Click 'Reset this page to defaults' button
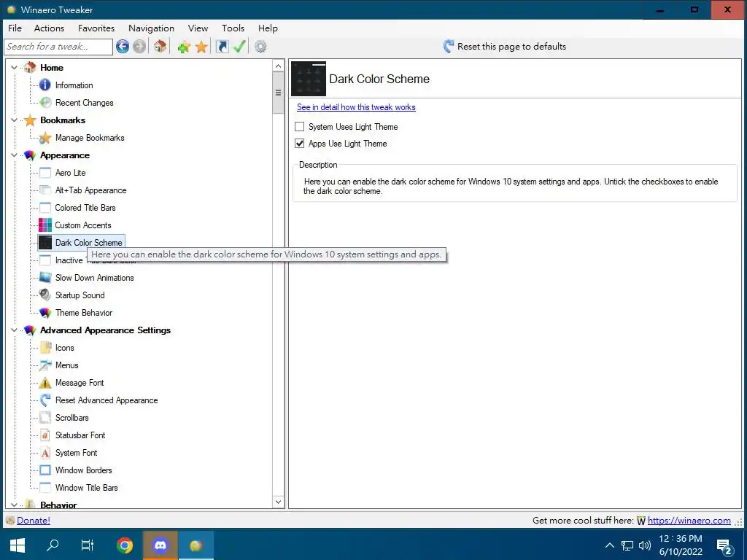Screen dimensions: 747x560 point(505,46)
